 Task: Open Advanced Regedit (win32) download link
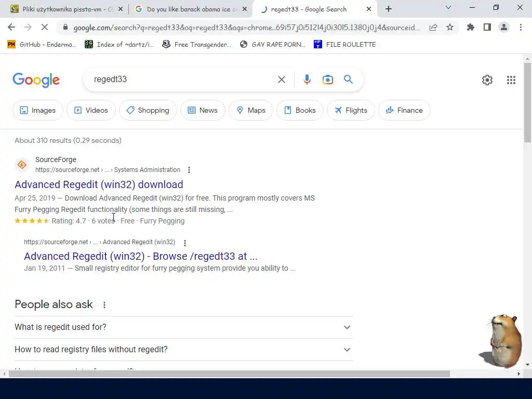click(99, 184)
